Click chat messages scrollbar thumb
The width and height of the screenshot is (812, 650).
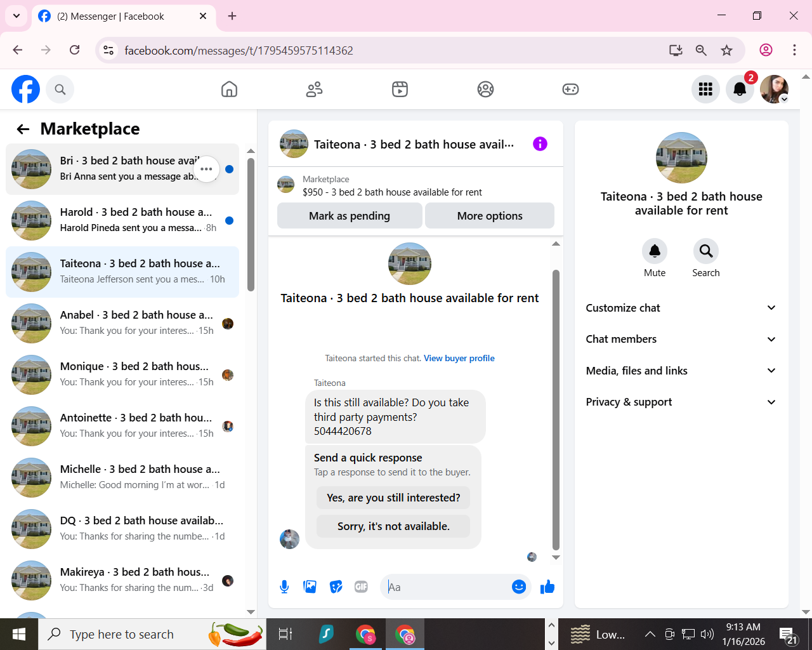point(556,410)
